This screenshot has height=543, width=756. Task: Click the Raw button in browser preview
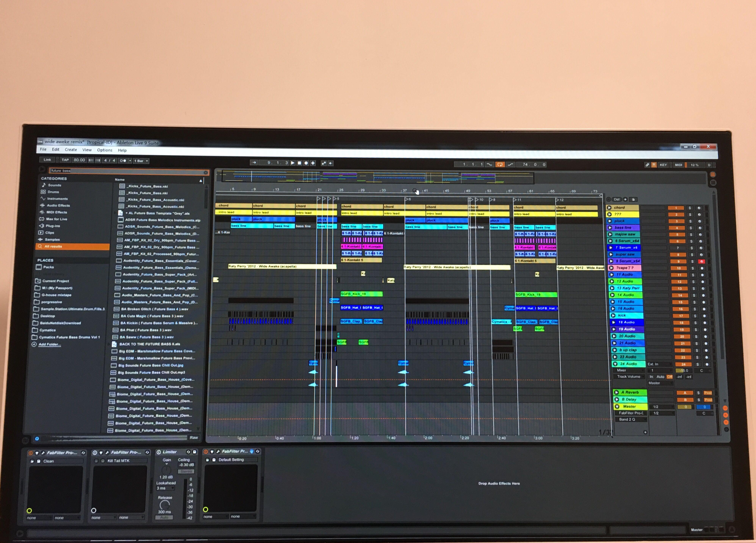(x=194, y=438)
